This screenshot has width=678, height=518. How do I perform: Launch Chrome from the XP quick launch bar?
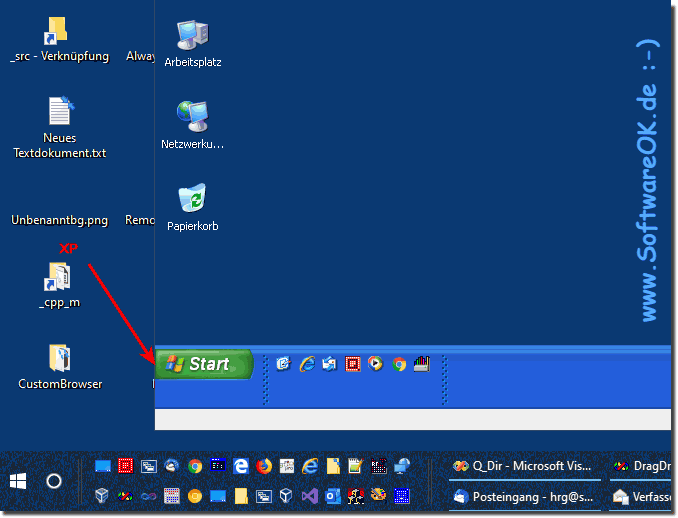399,364
